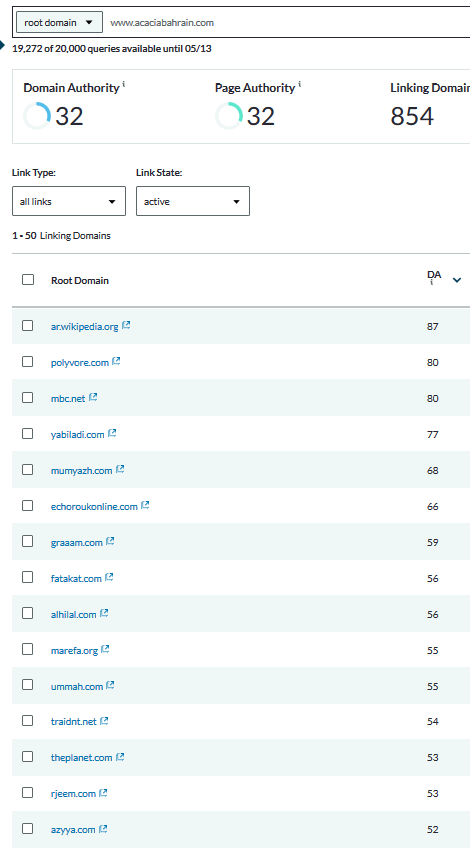The height and width of the screenshot is (849, 470).
Task: Click info icon beside Domain Authority
Action: coord(123,84)
